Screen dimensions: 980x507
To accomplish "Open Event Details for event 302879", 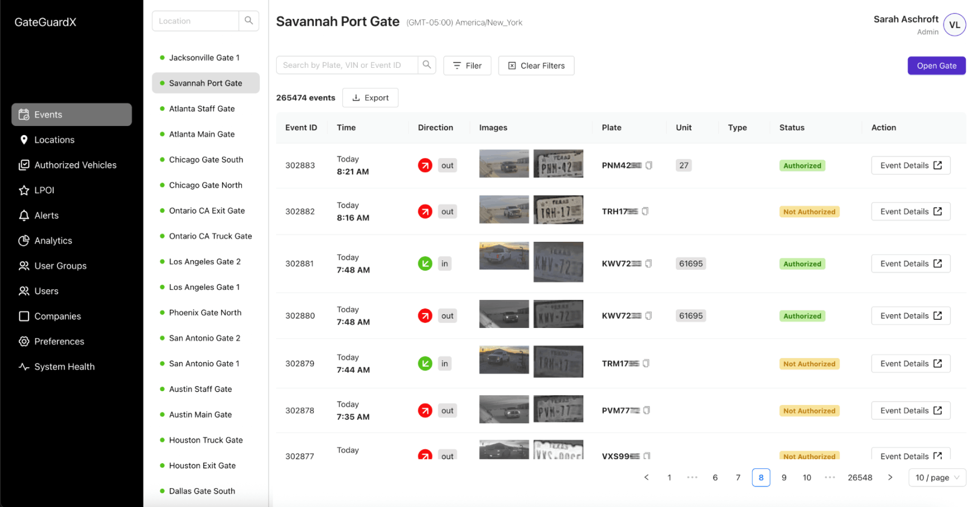I will point(910,363).
